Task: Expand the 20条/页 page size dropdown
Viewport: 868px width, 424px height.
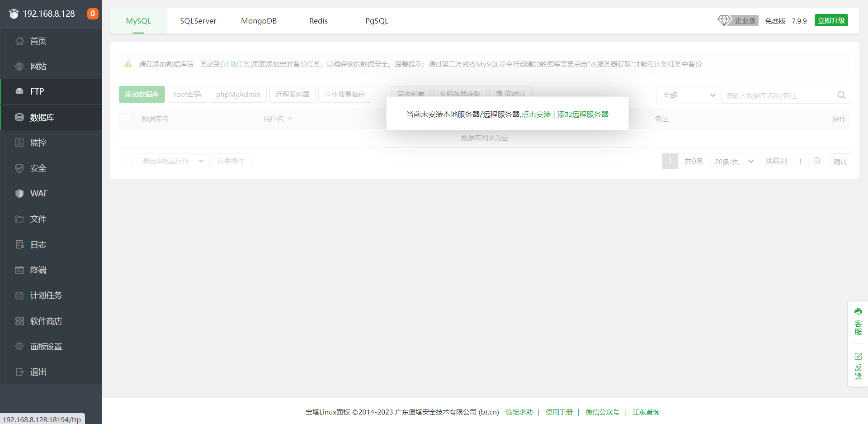Action: point(732,161)
